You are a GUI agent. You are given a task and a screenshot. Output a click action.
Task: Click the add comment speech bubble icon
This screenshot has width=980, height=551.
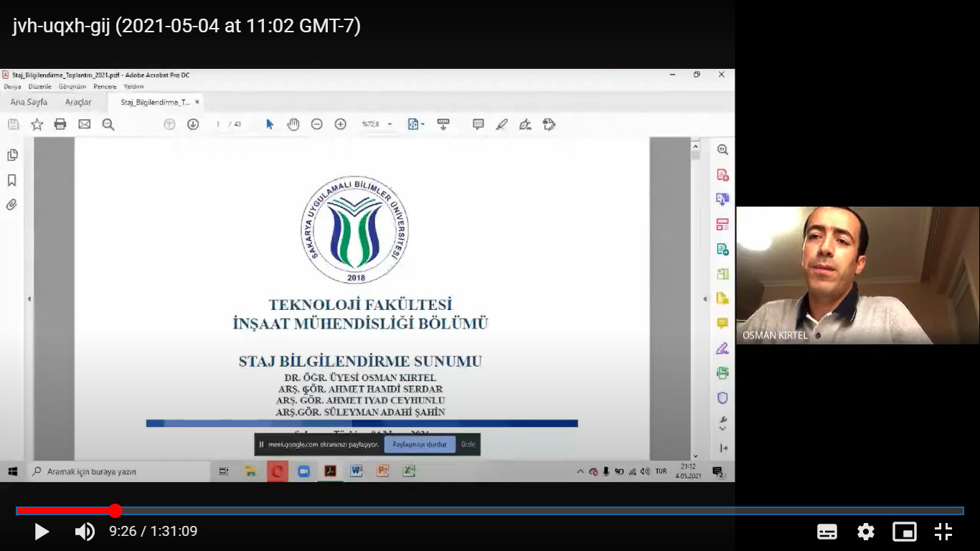pyautogui.click(x=478, y=124)
